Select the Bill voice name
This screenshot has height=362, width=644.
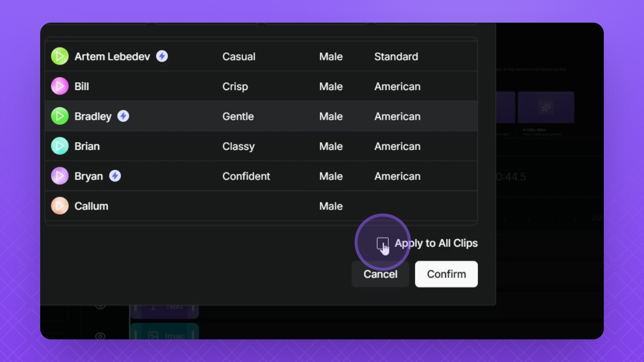pyautogui.click(x=82, y=86)
